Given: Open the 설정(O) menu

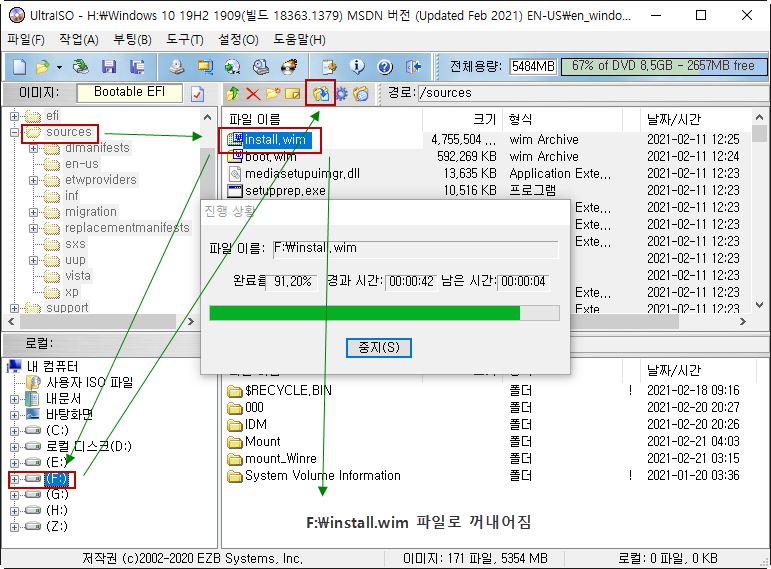Looking at the screenshot, I should 238,39.
